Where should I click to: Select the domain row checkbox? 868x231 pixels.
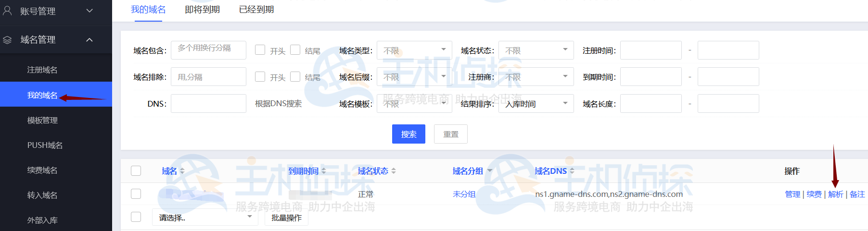pyautogui.click(x=136, y=194)
